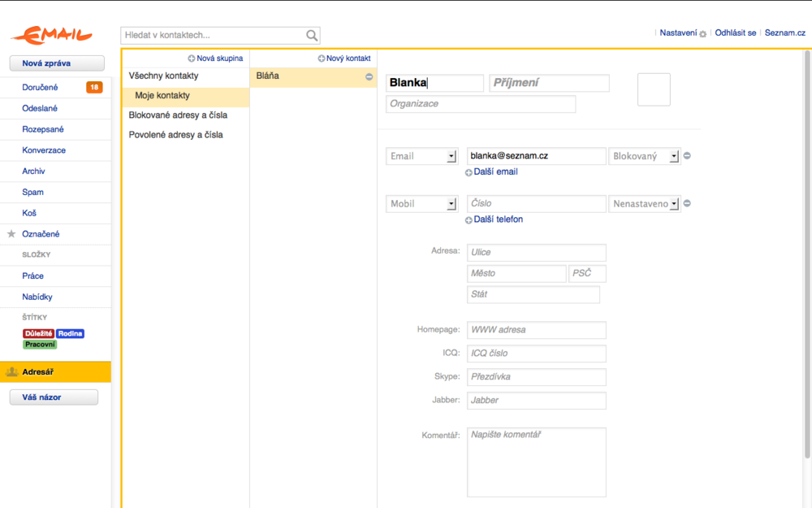Click the plus icon beside Další telefon

pyautogui.click(x=469, y=220)
